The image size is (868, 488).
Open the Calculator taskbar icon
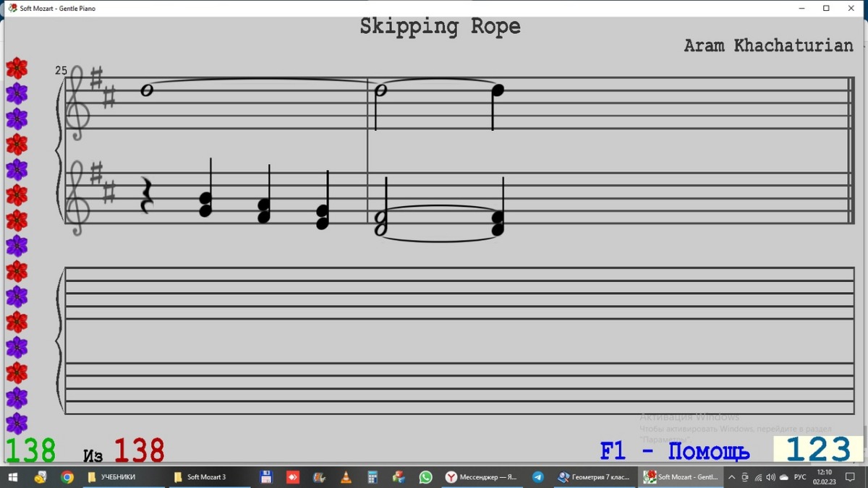373,477
